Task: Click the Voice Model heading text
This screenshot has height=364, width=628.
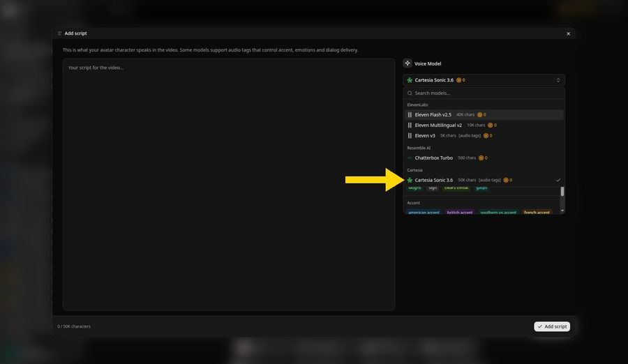Action: click(x=427, y=63)
